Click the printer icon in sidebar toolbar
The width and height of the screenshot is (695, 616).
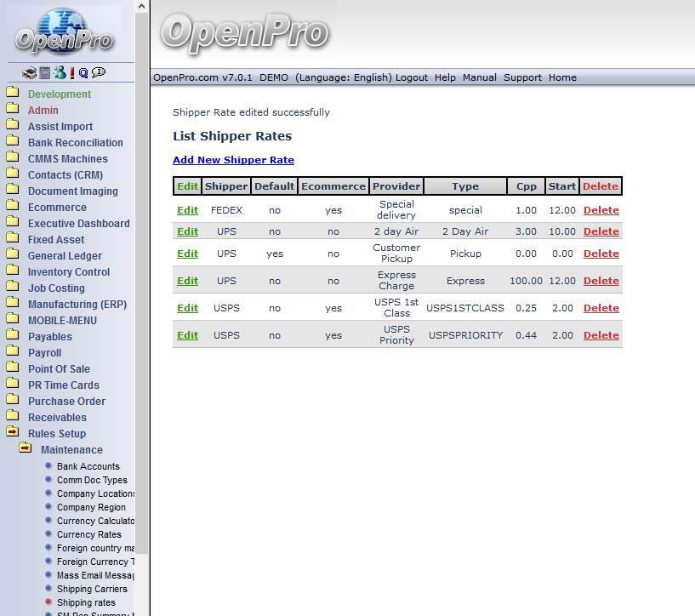point(29,73)
